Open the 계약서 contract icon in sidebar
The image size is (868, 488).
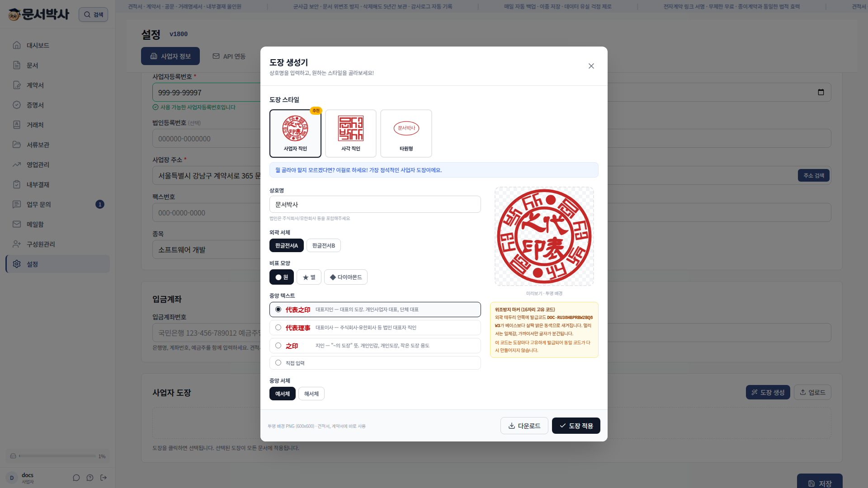tap(17, 85)
